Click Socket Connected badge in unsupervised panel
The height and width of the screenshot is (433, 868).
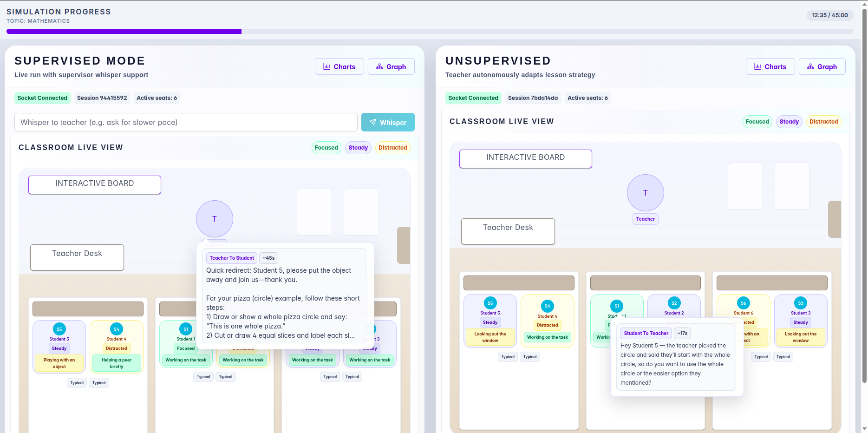tap(473, 98)
